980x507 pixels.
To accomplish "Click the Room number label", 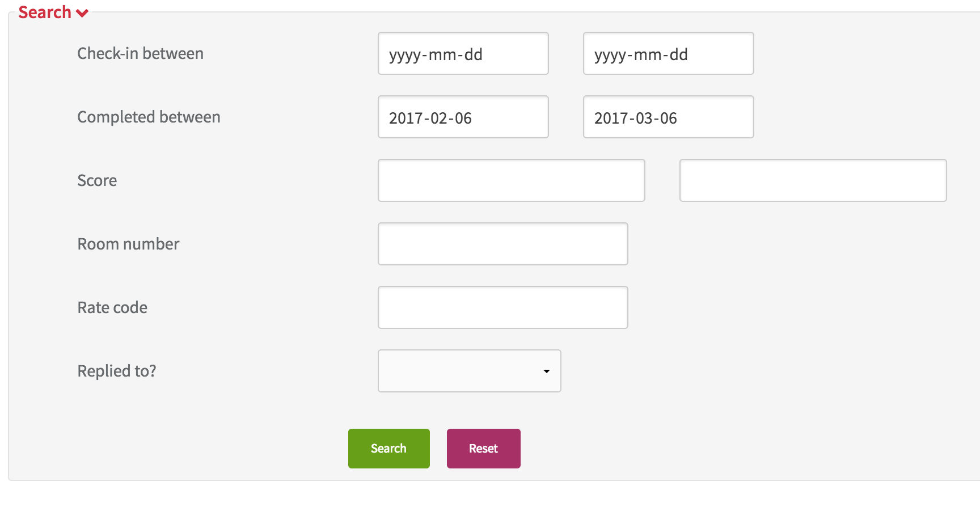I will 128,244.
